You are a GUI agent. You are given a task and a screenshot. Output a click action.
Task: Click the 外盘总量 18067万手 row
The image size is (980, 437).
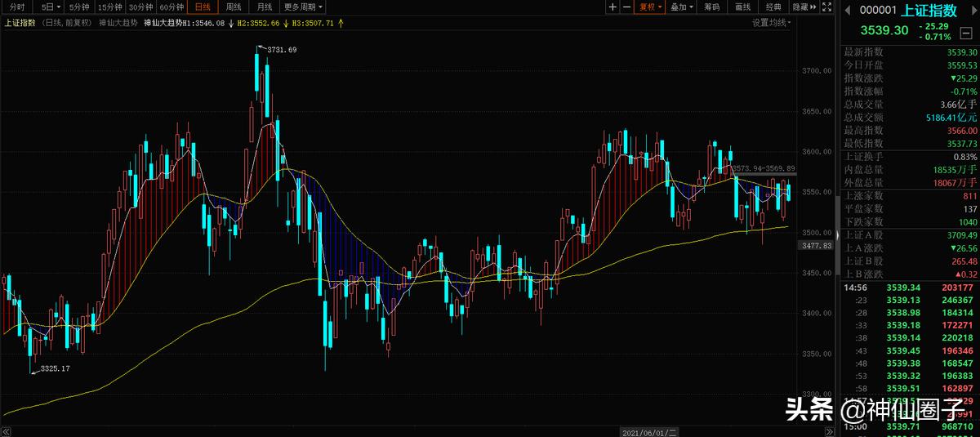(x=910, y=183)
